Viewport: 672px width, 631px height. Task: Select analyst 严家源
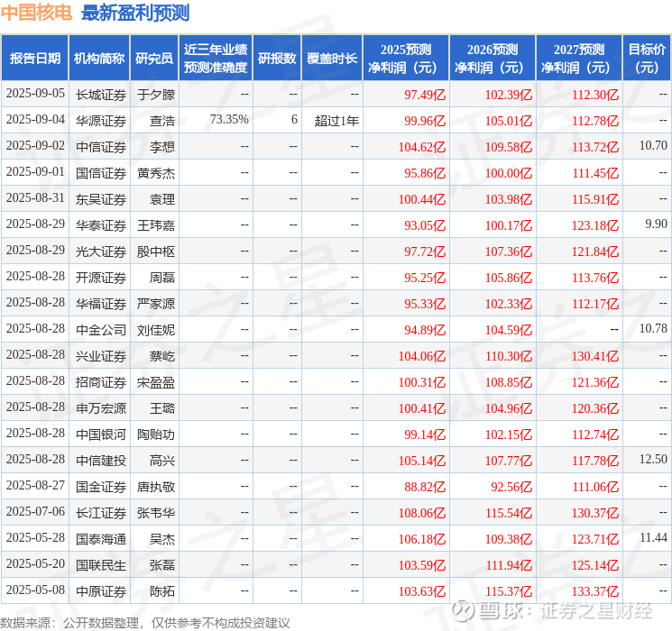(156, 304)
